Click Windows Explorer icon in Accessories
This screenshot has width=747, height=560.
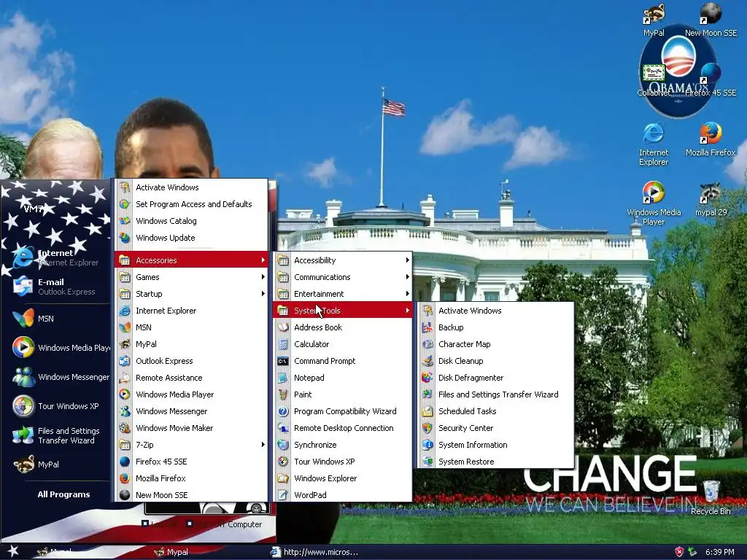283,478
